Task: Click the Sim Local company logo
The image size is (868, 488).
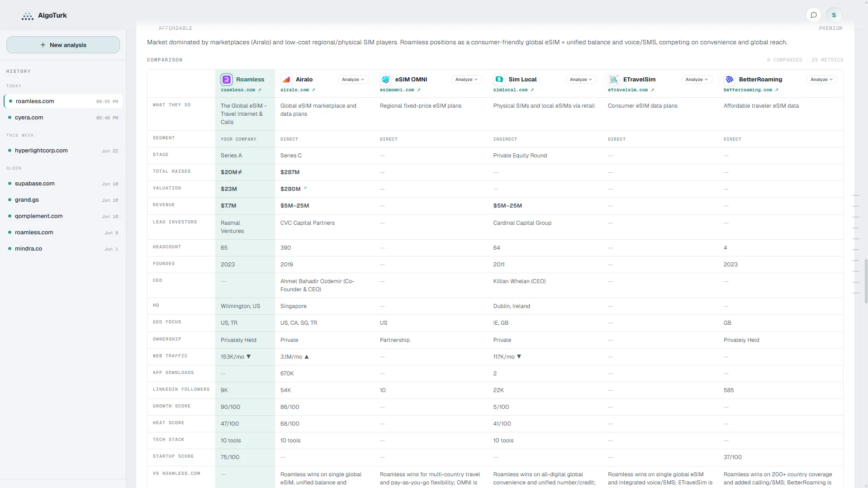Action: tap(499, 80)
